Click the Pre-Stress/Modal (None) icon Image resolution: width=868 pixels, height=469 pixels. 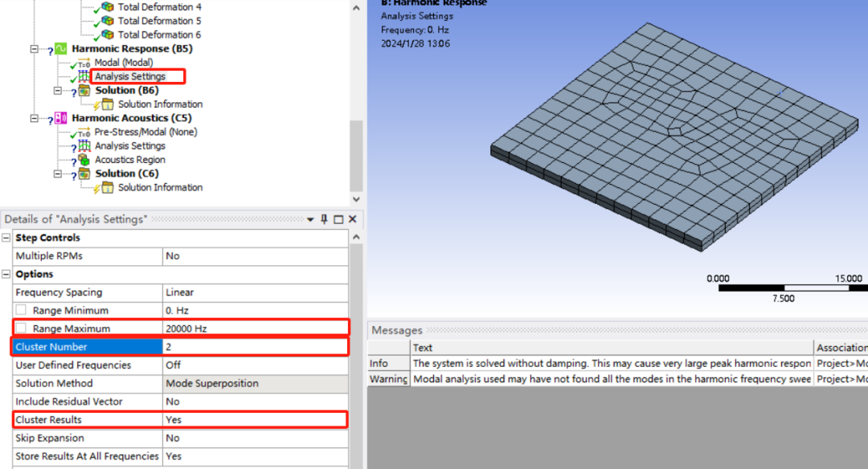click(x=84, y=133)
